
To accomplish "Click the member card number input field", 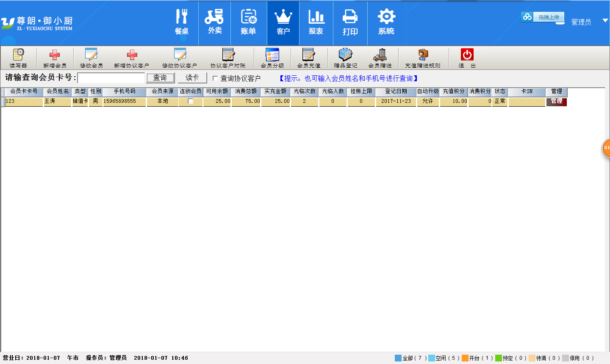I will coord(111,78).
